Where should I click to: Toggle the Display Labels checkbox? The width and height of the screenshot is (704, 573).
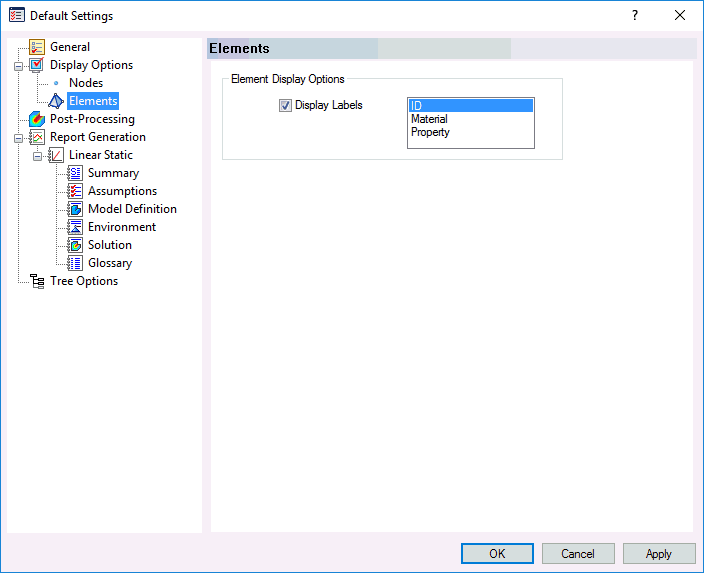pyautogui.click(x=285, y=106)
